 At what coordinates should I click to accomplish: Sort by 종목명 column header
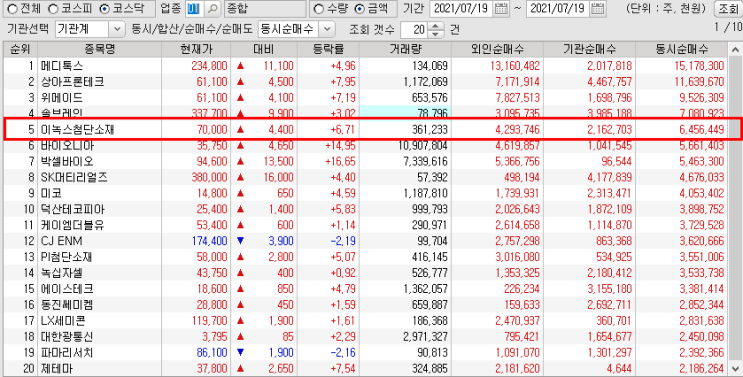(x=100, y=49)
